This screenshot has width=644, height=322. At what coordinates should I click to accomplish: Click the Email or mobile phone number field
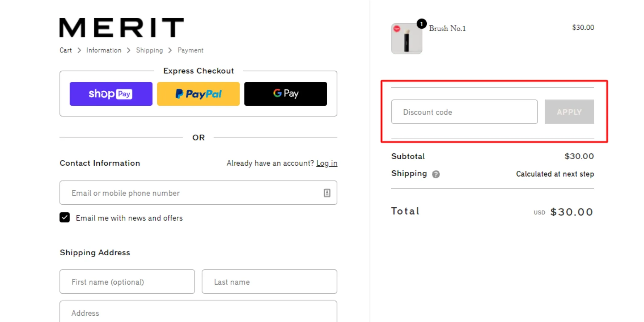[x=192, y=193]
